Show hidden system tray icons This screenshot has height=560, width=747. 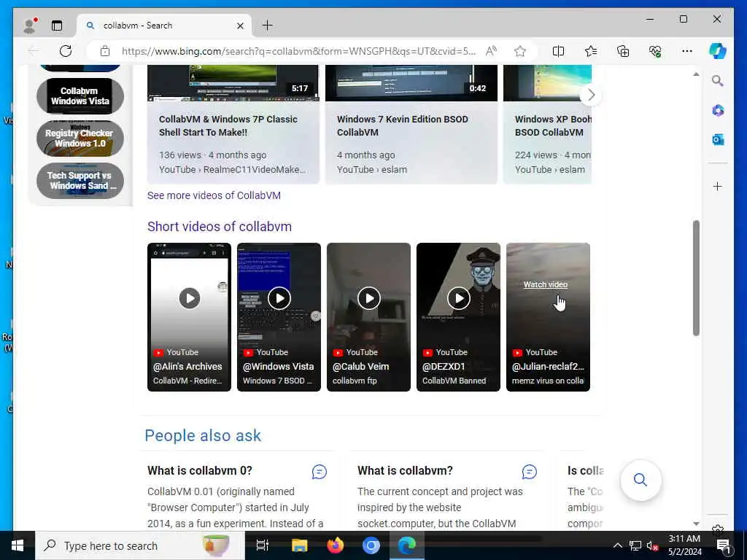pos(617,545)
